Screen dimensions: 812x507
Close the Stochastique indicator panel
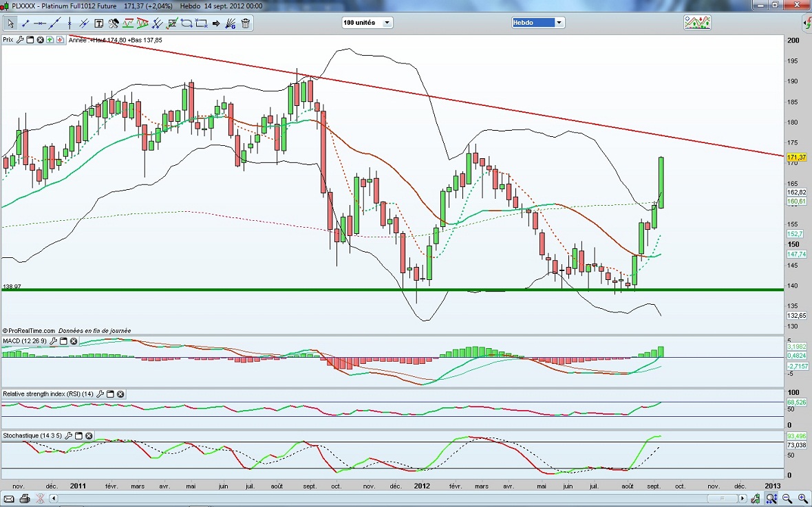pyautogui.click(x=89, y=436)
